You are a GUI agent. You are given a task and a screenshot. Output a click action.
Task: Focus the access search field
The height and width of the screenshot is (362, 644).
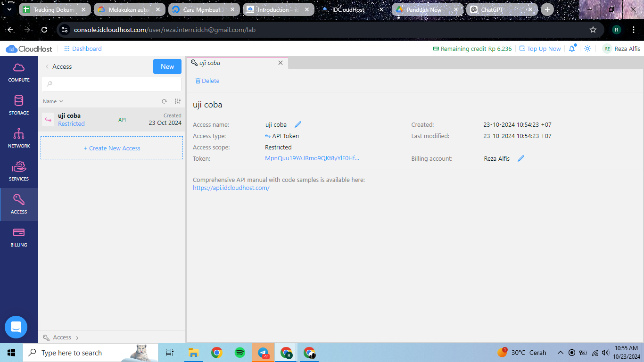click(112, 84)
